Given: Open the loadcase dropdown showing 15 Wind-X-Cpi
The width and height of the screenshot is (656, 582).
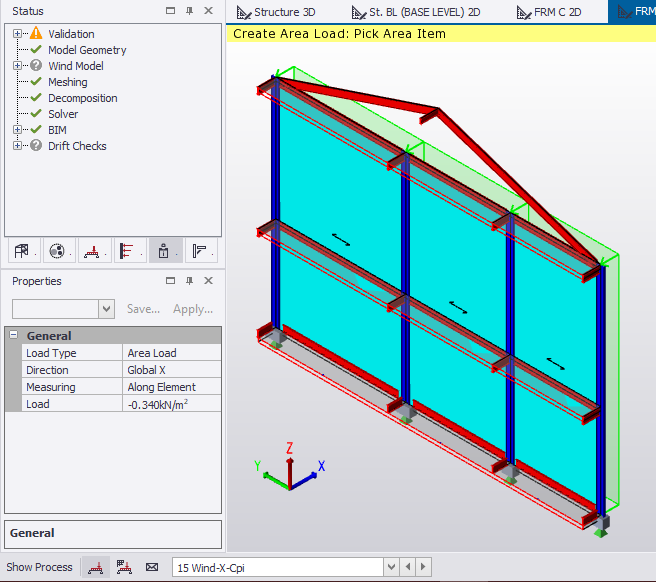Looking at the screenshot, I should pos(391,567).
